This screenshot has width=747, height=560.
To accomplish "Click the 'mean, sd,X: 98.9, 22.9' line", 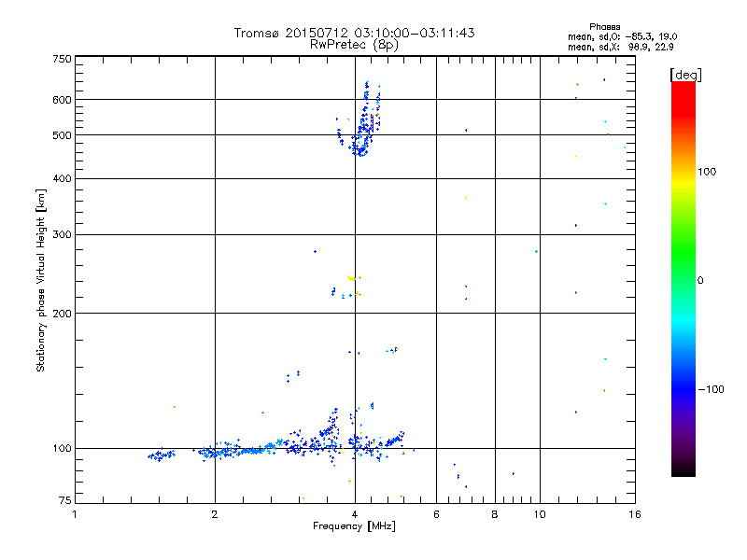I will [x=621, y=48].
